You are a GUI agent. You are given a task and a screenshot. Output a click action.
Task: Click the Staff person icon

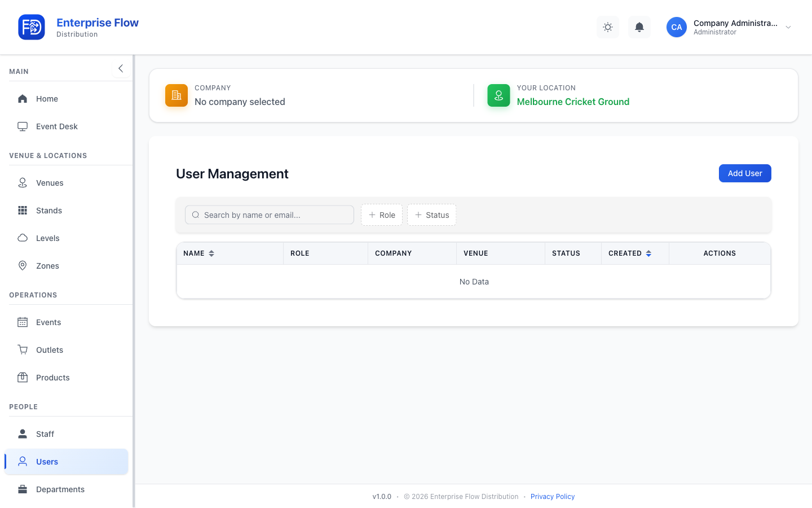(23, 434)
